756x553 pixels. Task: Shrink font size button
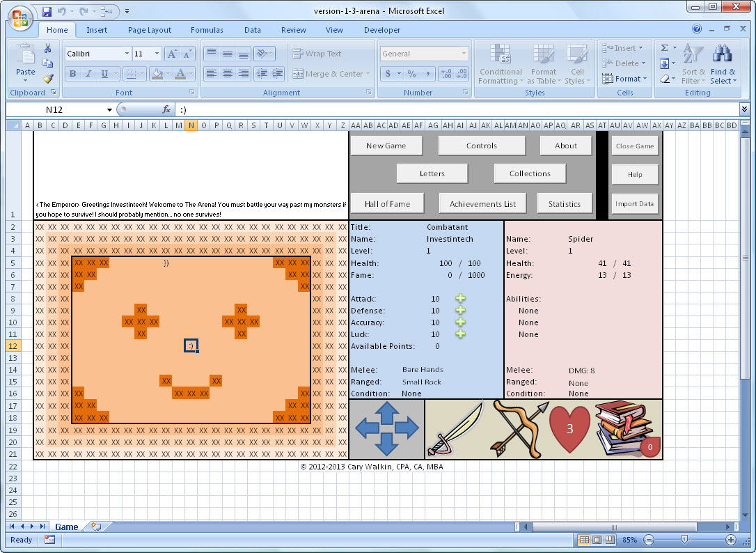[x=187, y=54]
